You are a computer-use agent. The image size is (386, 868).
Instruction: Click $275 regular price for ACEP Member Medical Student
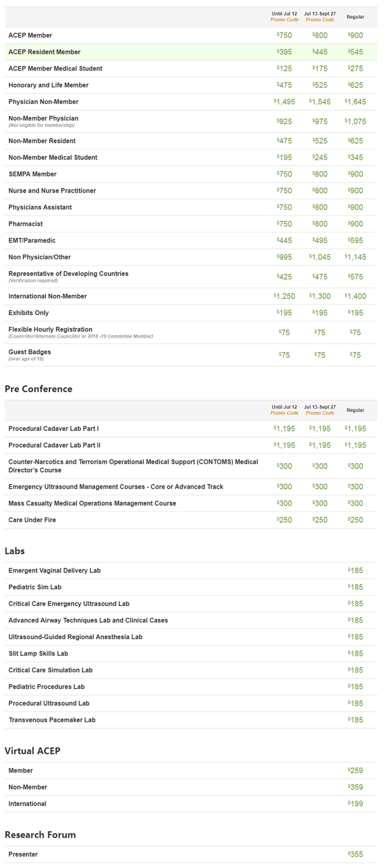pos(355,69)
